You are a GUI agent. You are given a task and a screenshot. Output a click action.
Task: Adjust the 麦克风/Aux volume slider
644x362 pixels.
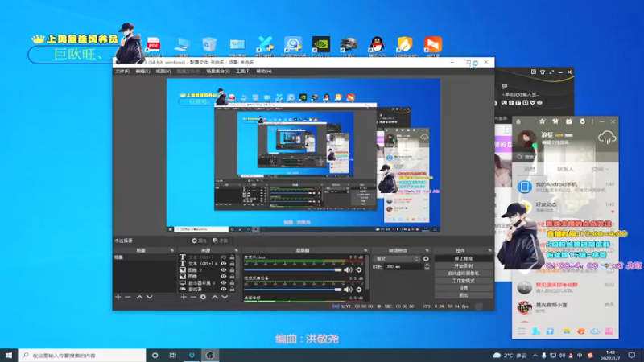[292, 270]
